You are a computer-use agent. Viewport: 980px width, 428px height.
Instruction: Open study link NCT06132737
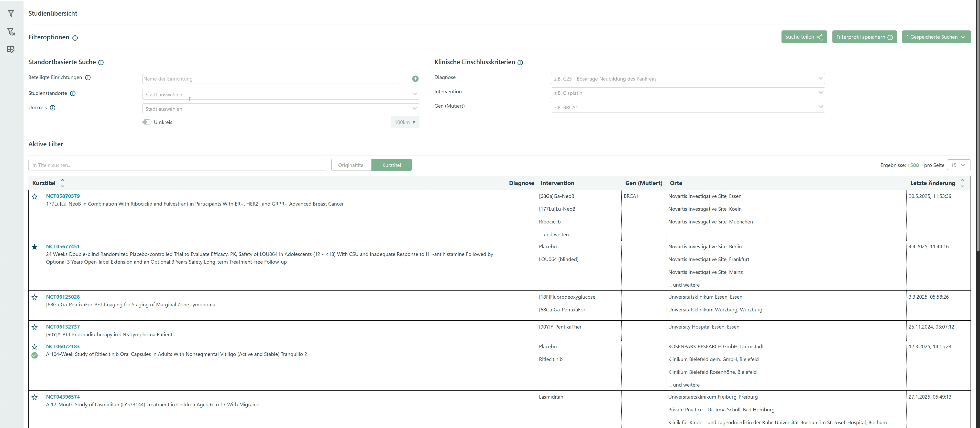(x=63, y=326)
